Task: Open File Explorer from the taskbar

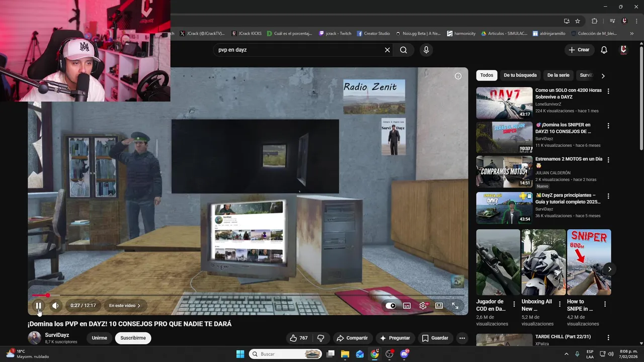Action: tap(345, 354)
